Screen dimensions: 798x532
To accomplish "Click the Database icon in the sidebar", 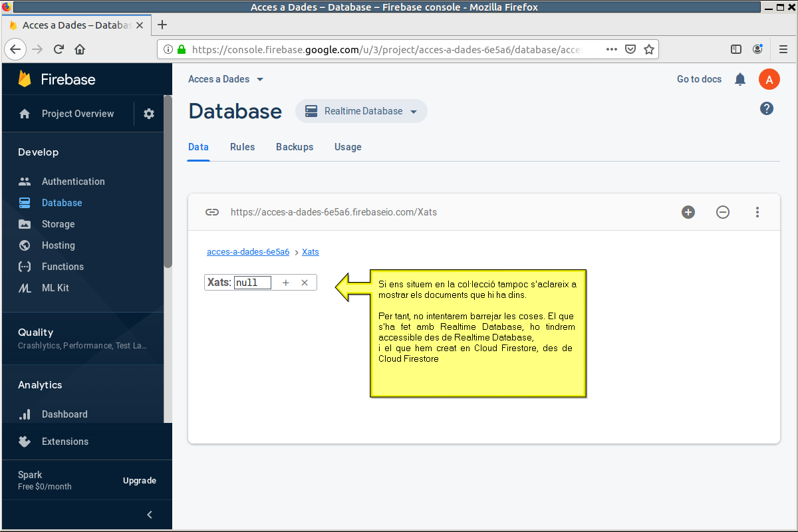I will (25, 203).
